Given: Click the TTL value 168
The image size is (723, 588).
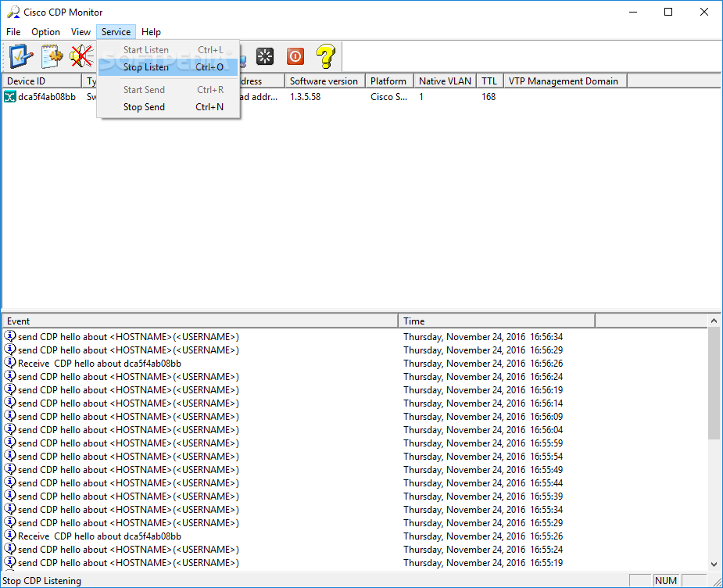Looking at the screenshot, I should pyautogui.click(x=489, y=97).
